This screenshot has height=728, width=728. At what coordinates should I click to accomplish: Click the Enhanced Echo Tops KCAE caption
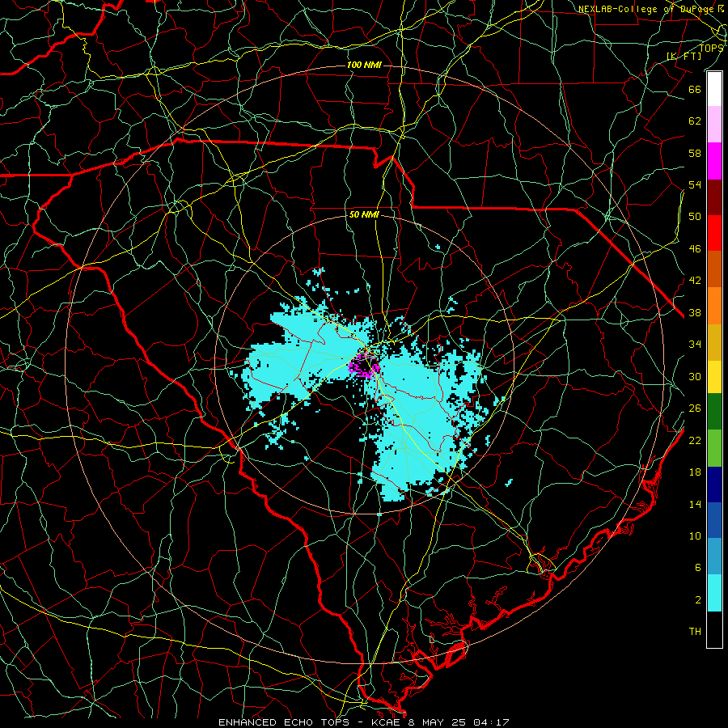[x=363, y=722]
